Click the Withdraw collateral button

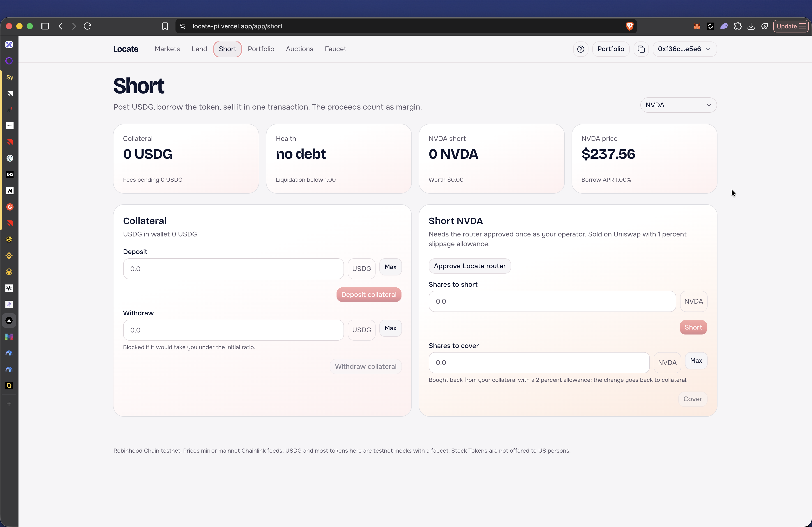[366, 367]
